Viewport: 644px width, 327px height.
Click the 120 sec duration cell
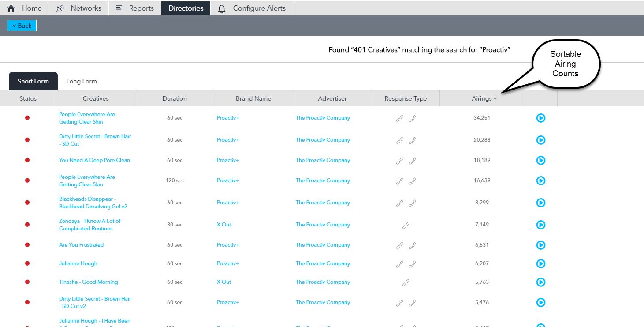point(175,180)
